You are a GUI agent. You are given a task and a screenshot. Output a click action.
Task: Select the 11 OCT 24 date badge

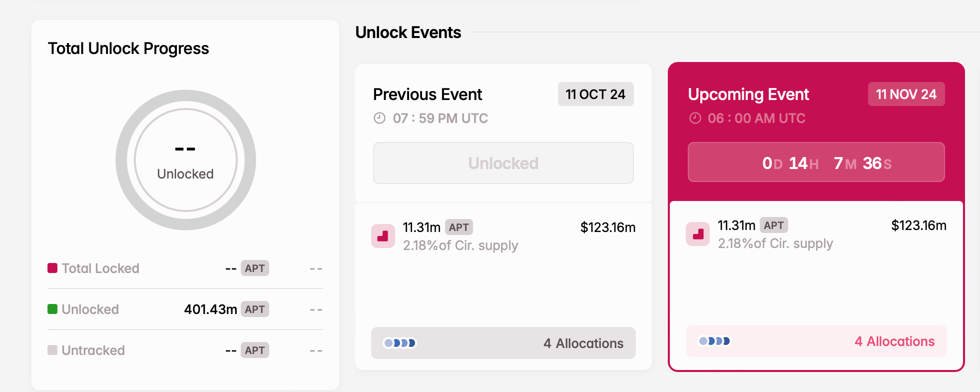(595, 94)
